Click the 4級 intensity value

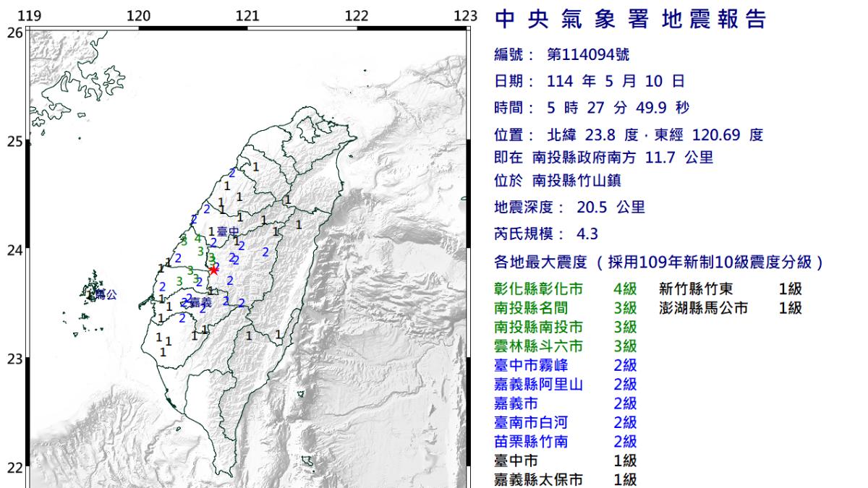click(x=625, y=289)
